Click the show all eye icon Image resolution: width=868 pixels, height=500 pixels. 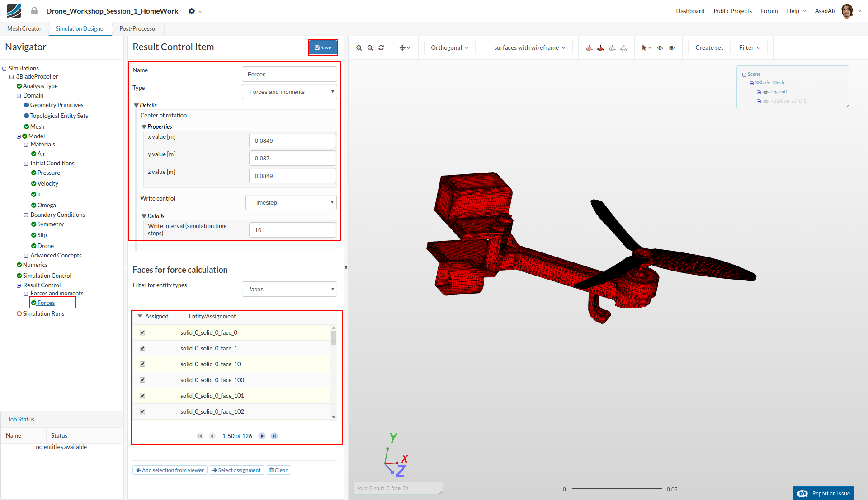pyautogui.click(x=672, y=48)
